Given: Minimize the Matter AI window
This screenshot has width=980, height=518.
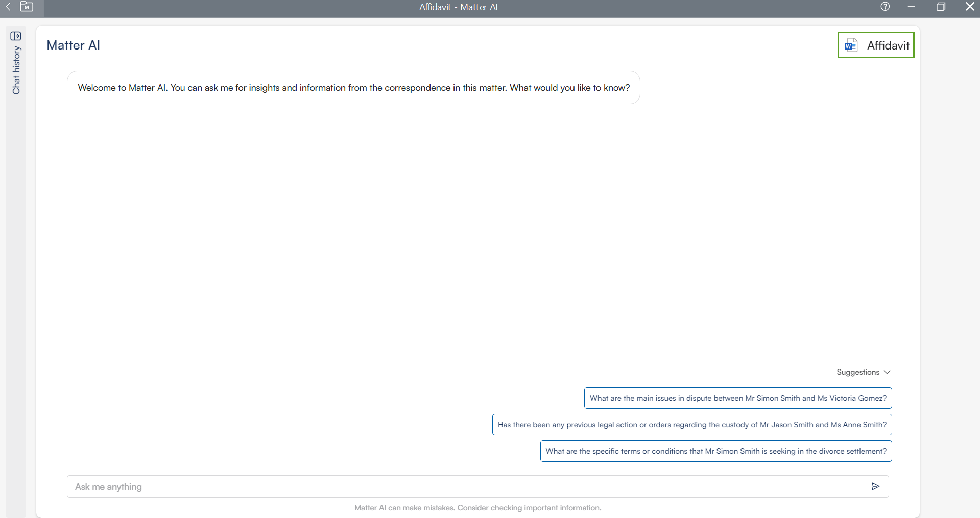Looking at the screenshot, I should click(x=911, y=7).
